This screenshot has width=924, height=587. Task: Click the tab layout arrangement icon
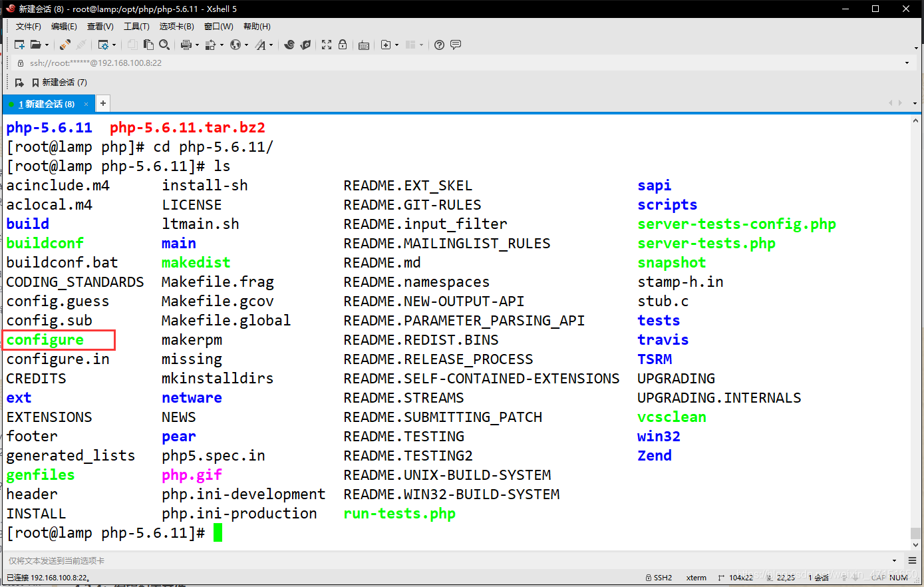tap(410, 45)
